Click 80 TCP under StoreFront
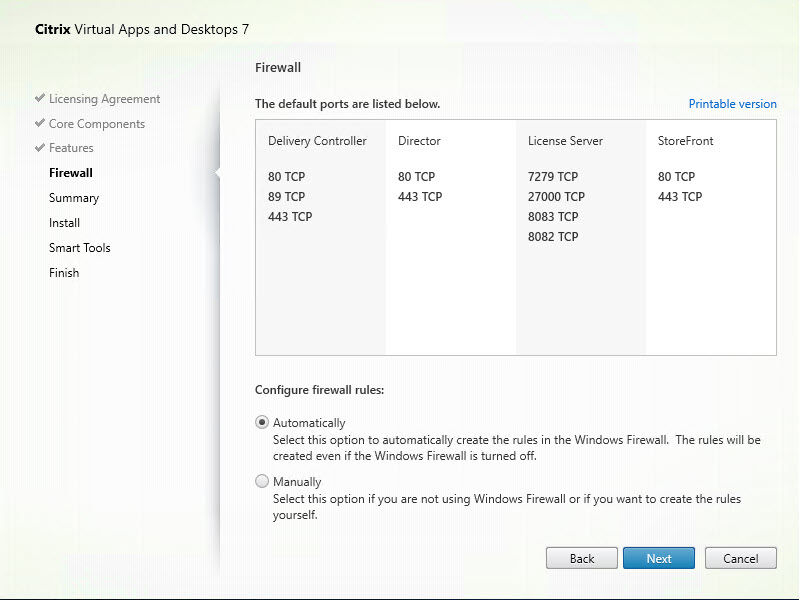 [676, 177]
